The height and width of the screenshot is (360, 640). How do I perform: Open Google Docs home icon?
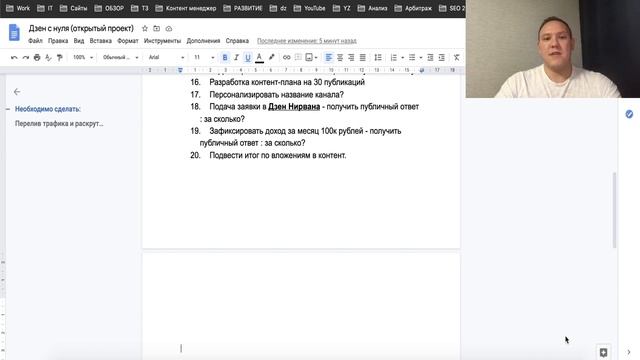(x=14, y=33)
